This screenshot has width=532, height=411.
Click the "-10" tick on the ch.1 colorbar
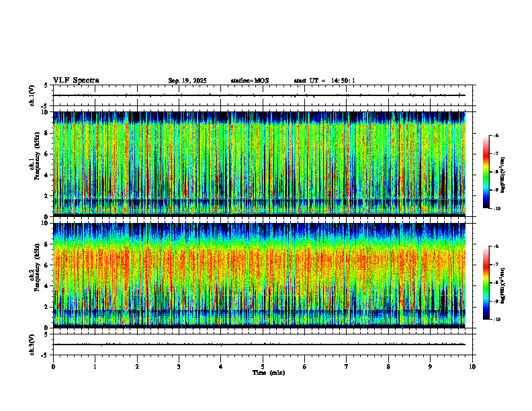pos(496,209)
